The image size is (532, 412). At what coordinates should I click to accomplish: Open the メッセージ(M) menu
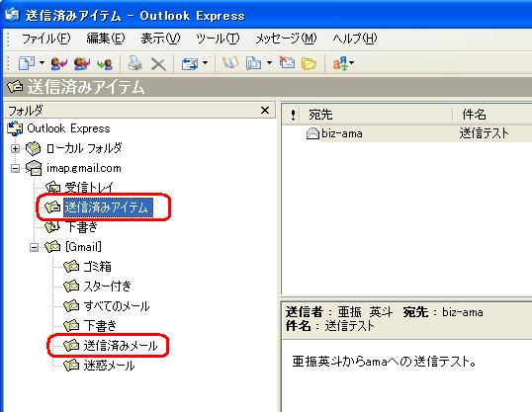286,39
